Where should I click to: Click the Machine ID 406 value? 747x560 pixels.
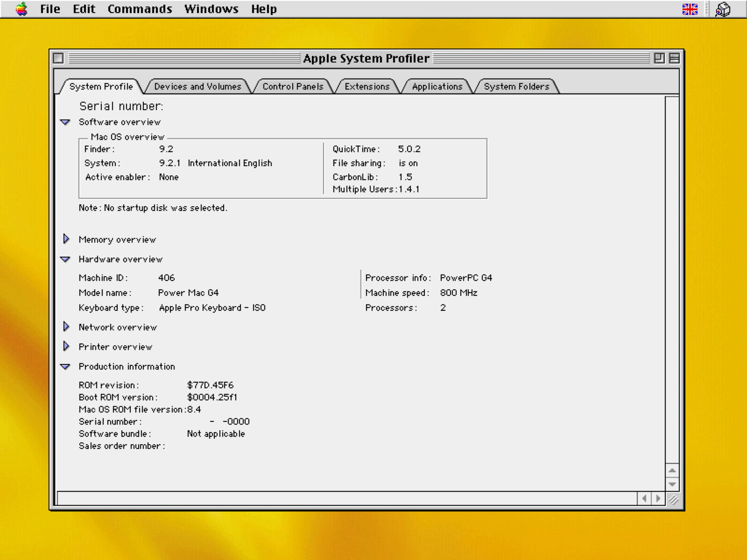[x=166, y=278]
